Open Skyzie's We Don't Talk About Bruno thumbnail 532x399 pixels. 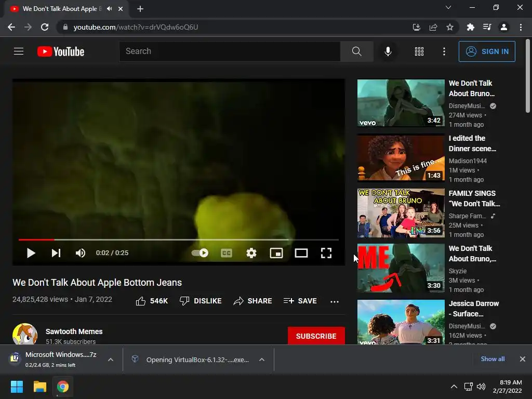pyautogui.click(x=401, y=268)
